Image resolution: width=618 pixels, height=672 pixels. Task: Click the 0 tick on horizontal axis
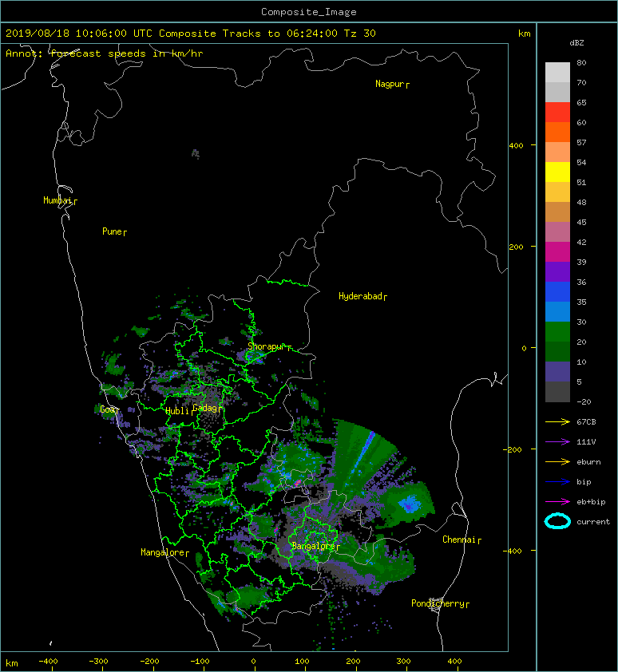pos(253,662)
